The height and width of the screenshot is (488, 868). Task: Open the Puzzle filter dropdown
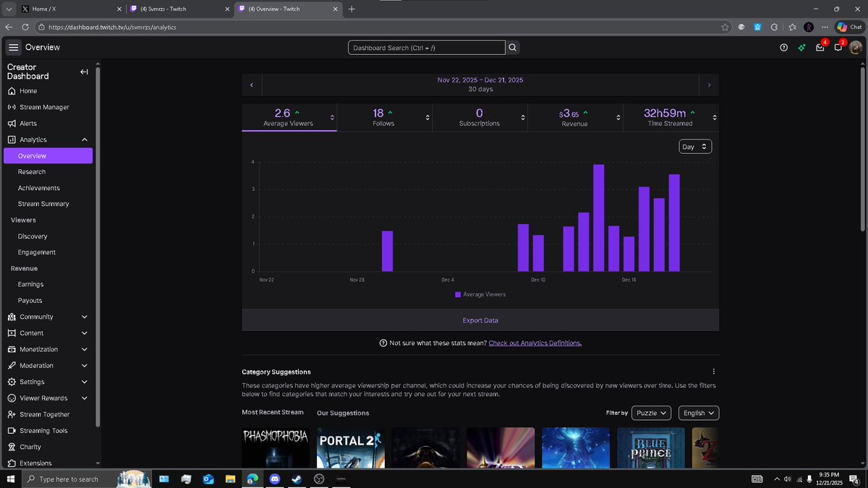(x=651, y=413)
